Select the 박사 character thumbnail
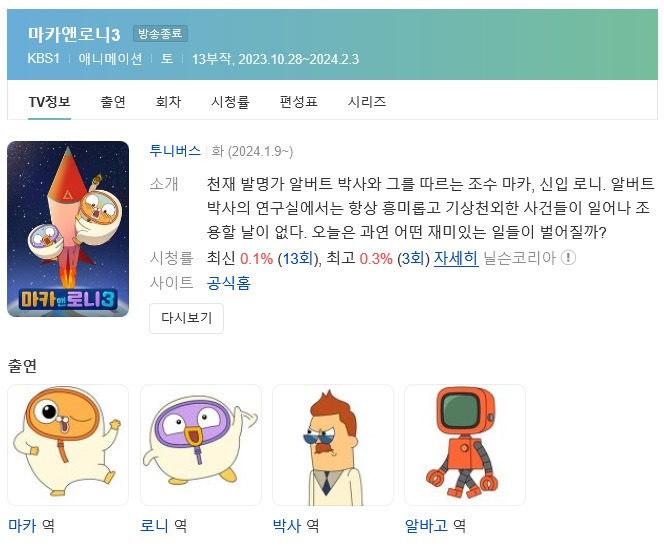The height and width of the screenshot is (548, 664). click(x=333, y=445)
